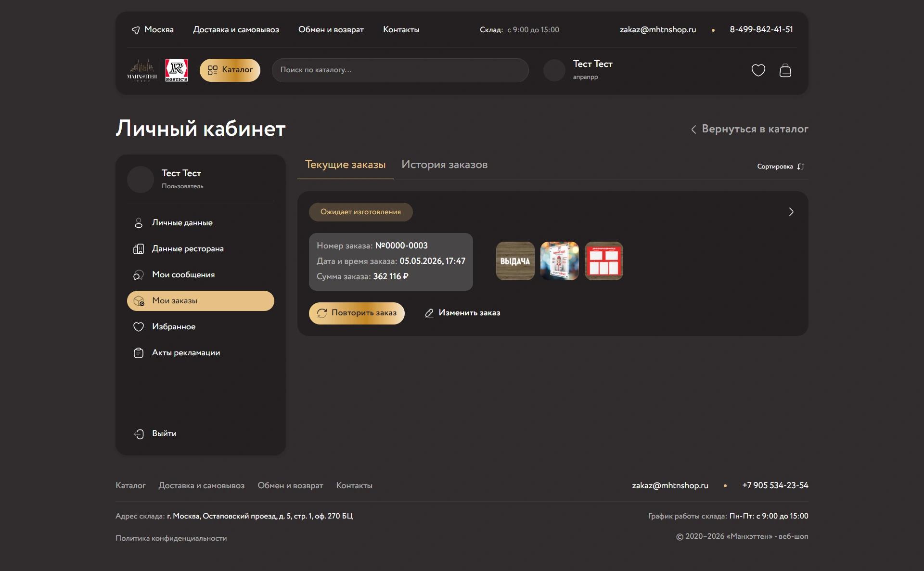
Task: Click the header user avatar circle
Action: (554, 70)
